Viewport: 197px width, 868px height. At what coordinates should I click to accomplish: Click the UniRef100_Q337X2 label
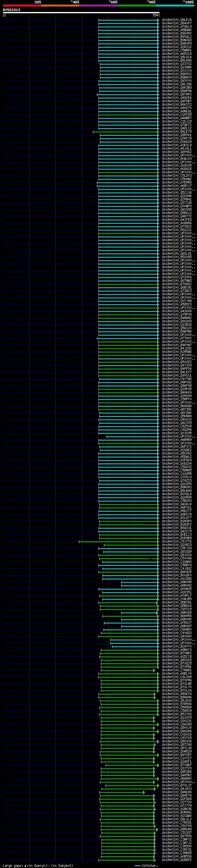pyautogui.click(x=177, y=64)
